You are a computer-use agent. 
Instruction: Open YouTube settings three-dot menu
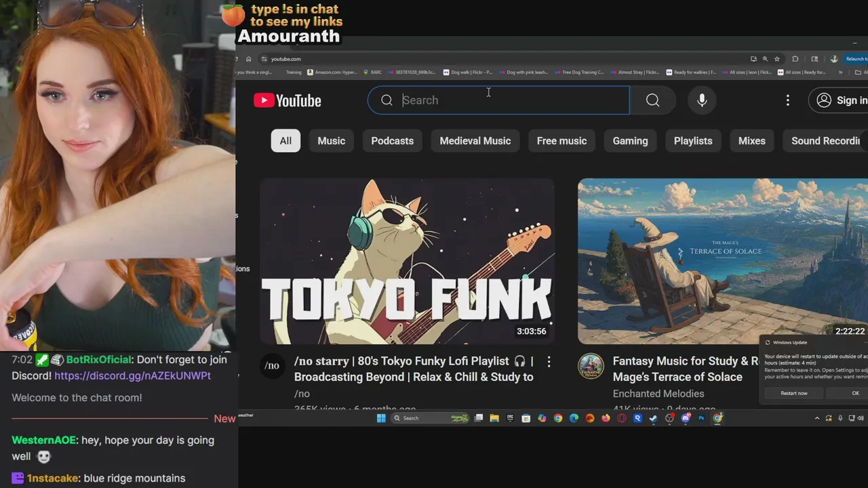point(787,100)
